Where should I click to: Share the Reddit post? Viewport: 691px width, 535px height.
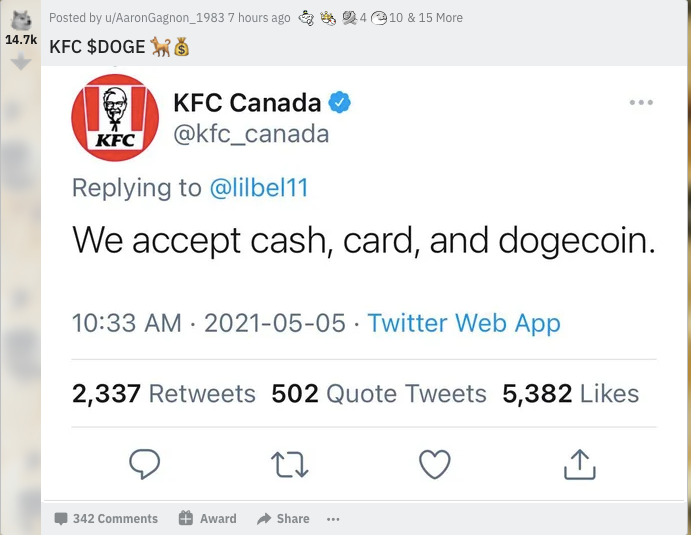tap(283, 519)
